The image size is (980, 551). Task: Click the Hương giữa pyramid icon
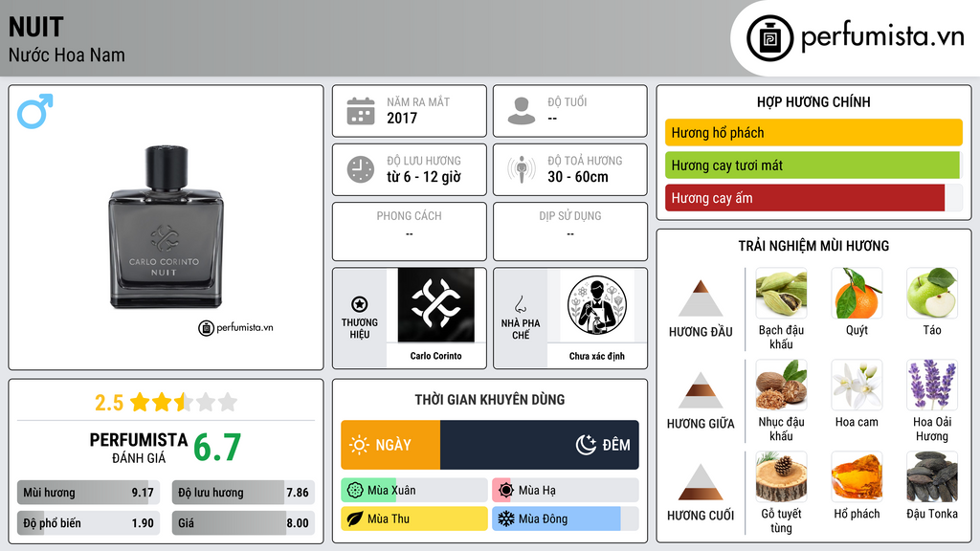[701, 390]
